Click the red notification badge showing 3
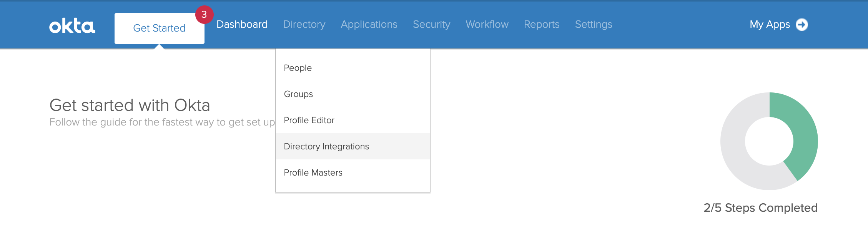 point(204,15)
